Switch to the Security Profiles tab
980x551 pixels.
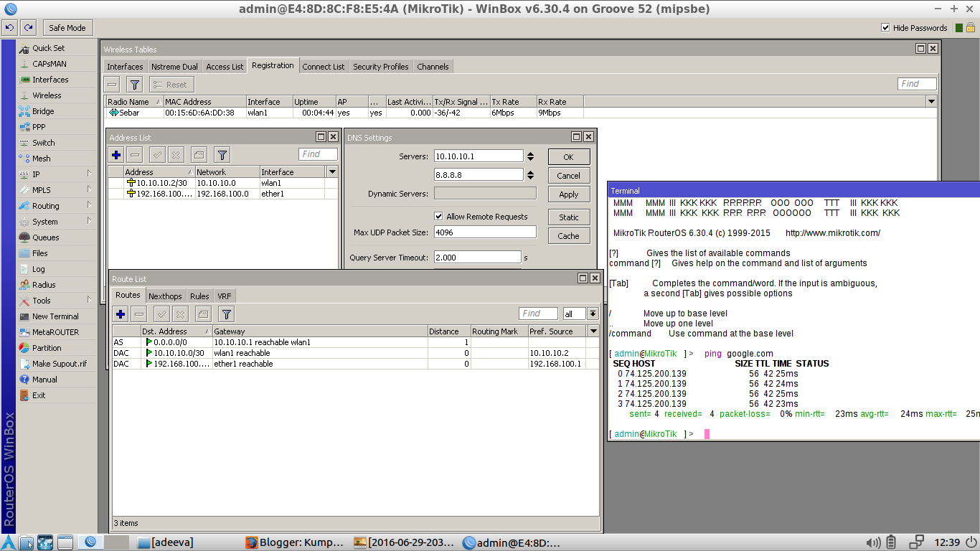[x=381, y=67]
